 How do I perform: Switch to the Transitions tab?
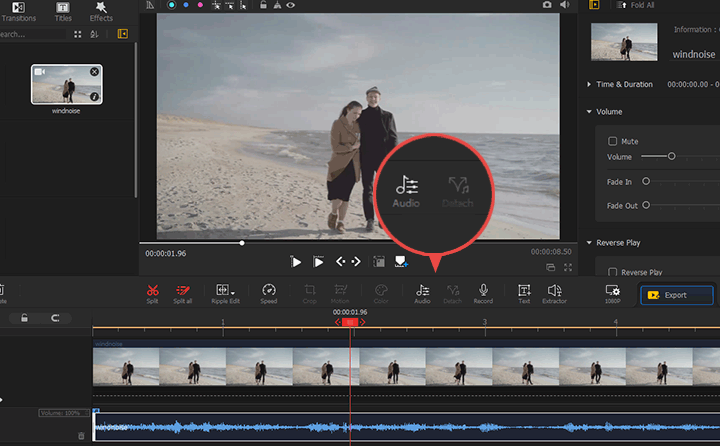point(18,11)
